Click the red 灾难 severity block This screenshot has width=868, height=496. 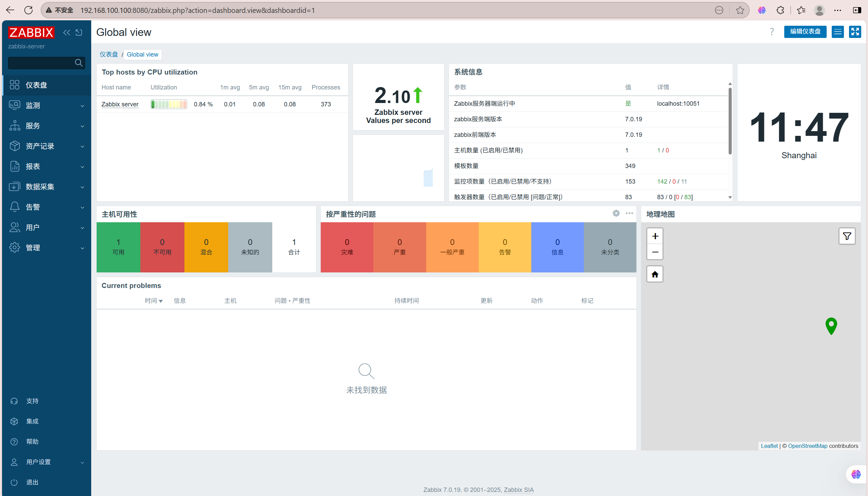point(347,247)
